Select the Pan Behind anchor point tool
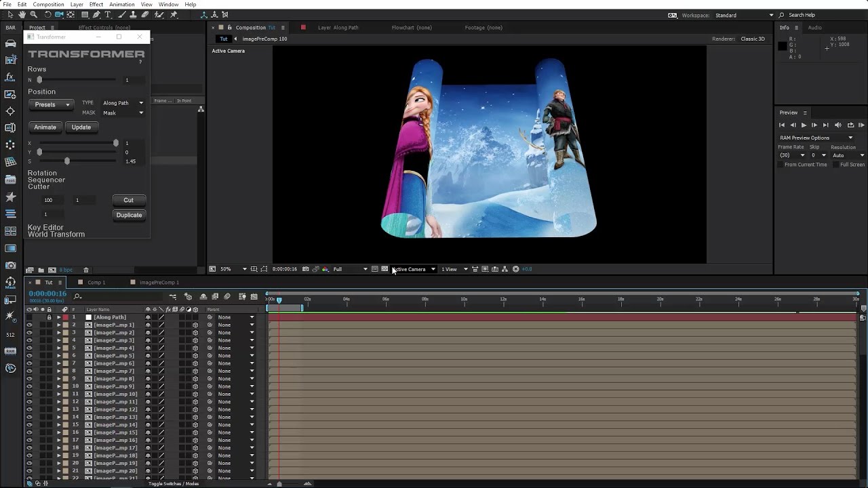868x488 pixels. (71, 15)
